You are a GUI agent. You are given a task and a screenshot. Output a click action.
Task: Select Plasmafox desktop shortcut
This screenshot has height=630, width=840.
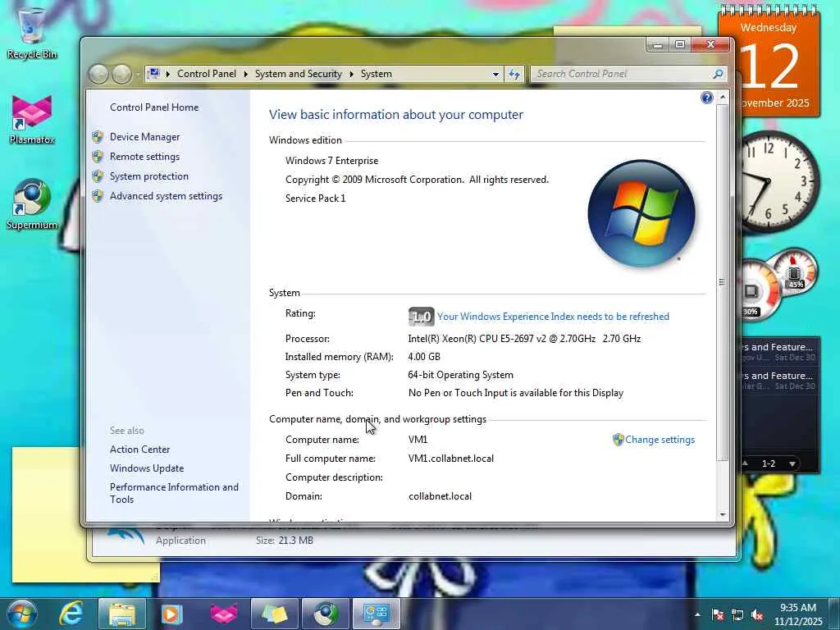(32, 119)
